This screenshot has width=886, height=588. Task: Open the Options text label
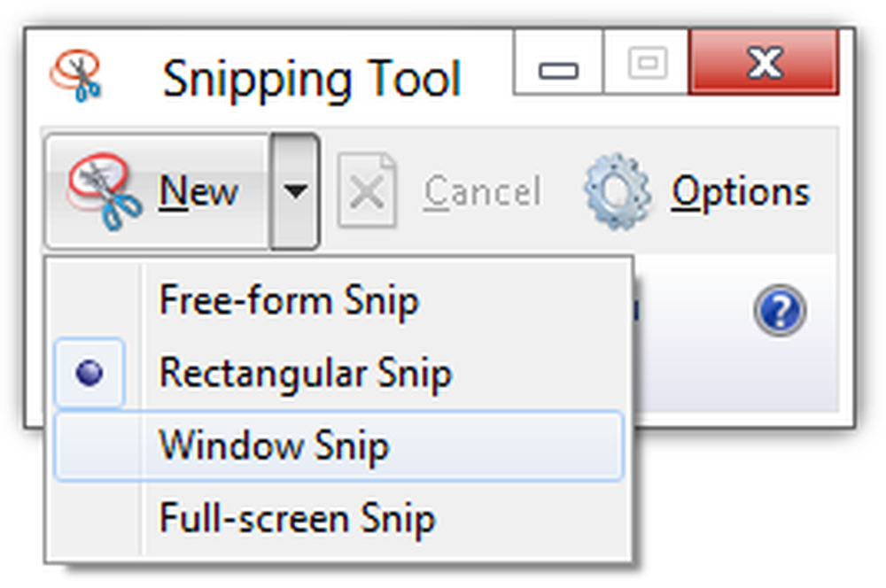point(741,191)
